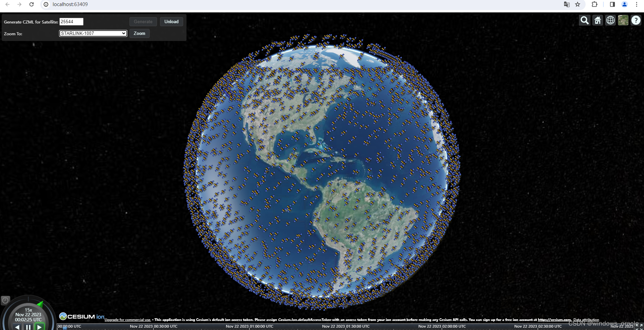Viewport: 644px width, 330px height.
Task: Click the 00:02:25 UTC time readout
Action: pyautogui.click(x=29, y=320)
